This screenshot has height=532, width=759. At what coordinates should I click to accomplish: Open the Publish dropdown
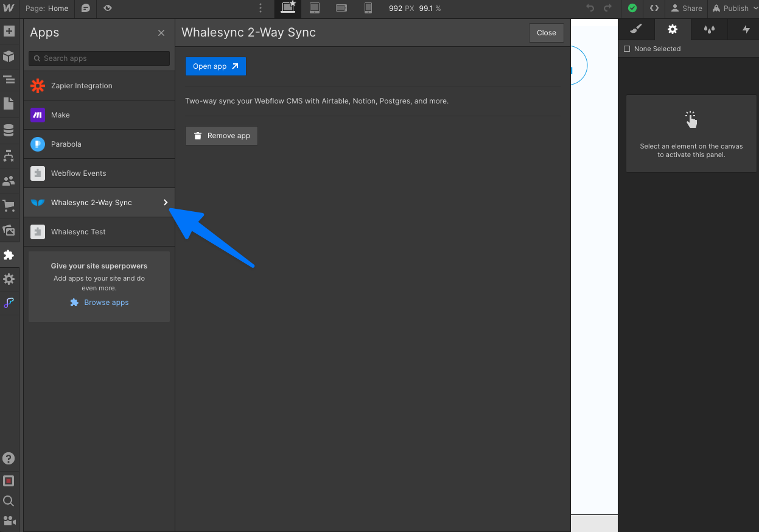click(730, 9)
